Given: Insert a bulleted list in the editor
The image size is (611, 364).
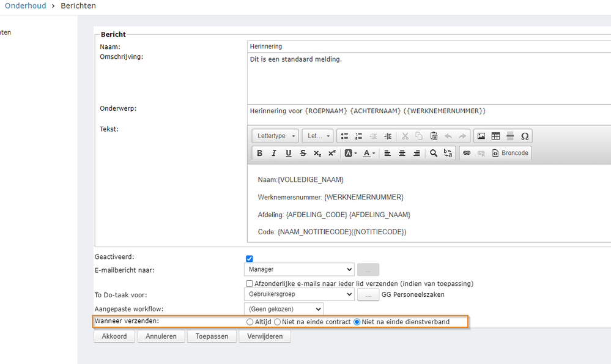Looking at the screenshot, I should pos(344,136).
